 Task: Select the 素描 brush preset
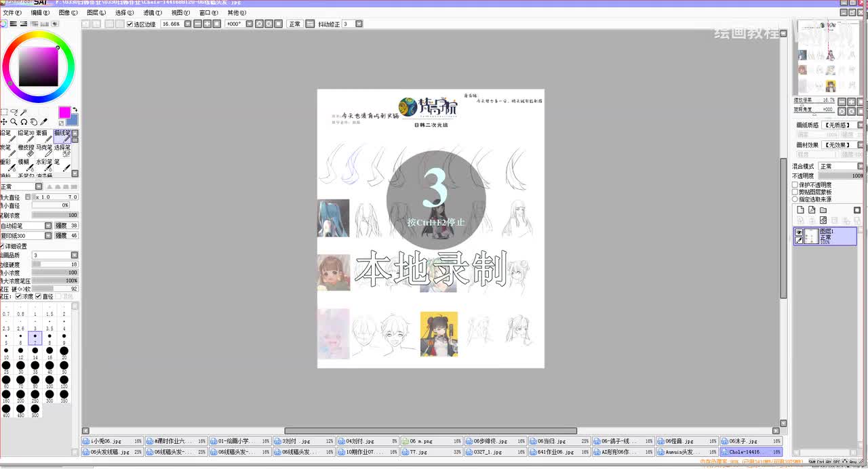pos(44,137)
